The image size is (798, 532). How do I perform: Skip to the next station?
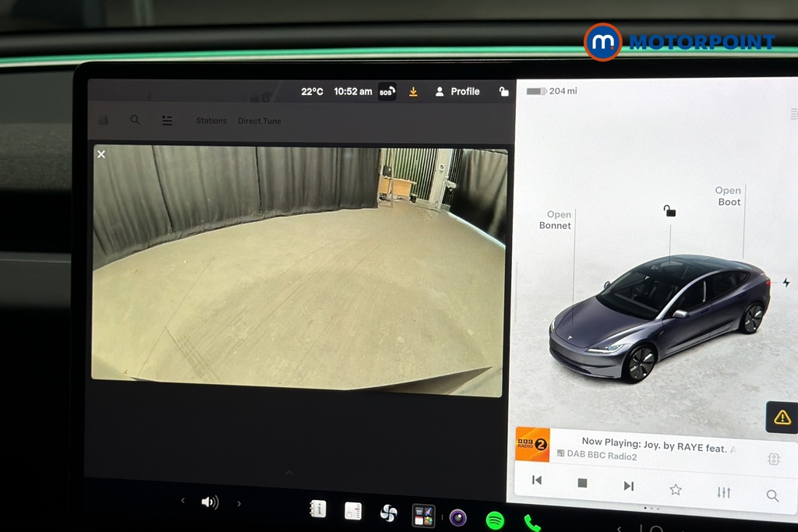click(629, 486)
